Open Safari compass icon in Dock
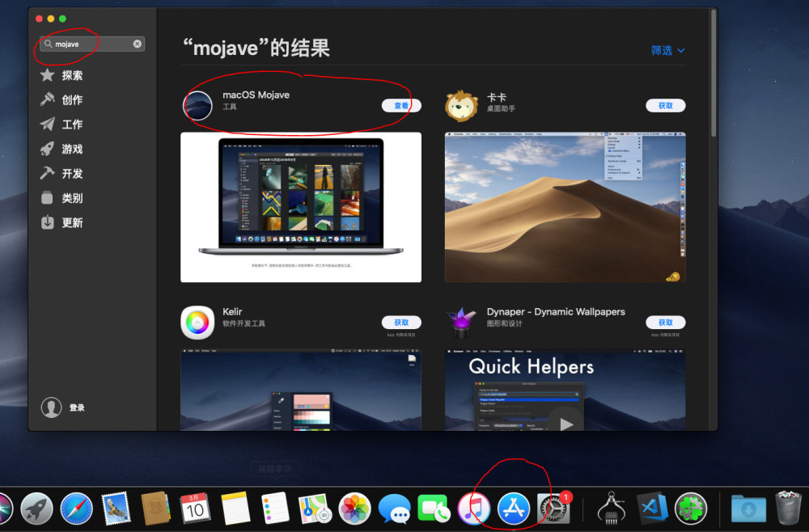809x532 pixels. pyautogui.click(x=76, y=509)
